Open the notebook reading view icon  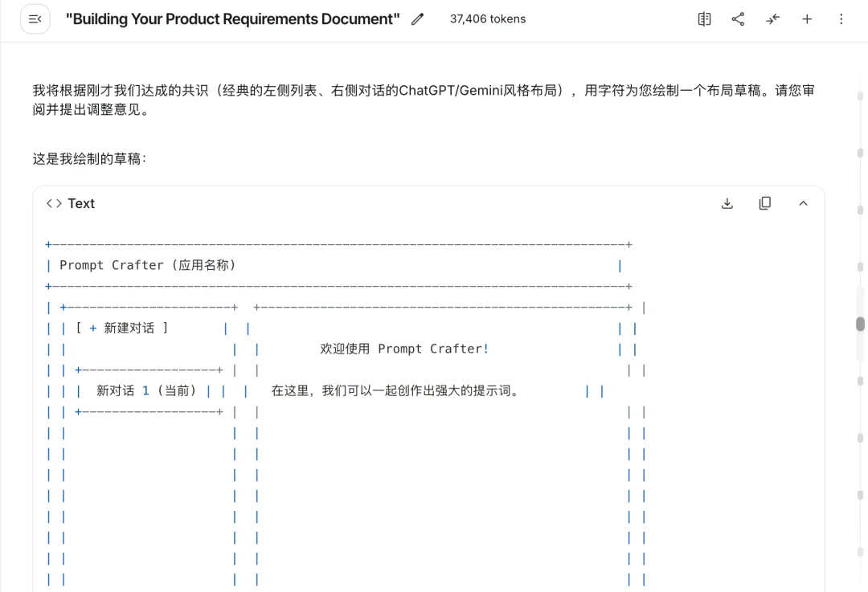coord(704,18)
